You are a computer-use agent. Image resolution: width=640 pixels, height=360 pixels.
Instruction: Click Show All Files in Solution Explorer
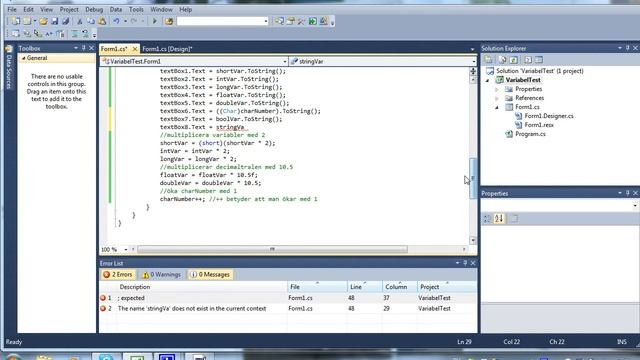pyautogui.click(x=502, y=60)
